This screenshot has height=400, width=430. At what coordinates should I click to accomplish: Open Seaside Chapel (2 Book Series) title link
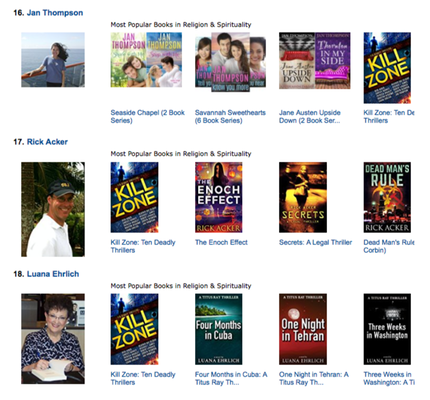pos(148,116)
